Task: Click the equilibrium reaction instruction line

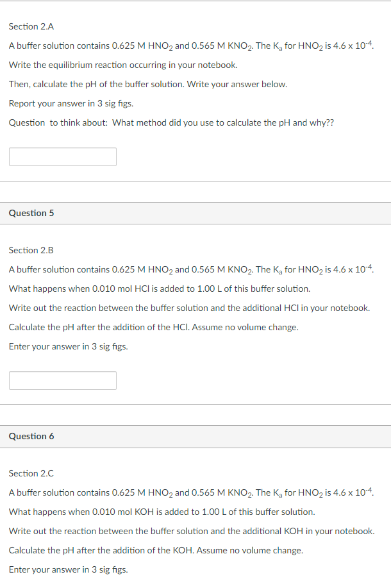Action: (x=122, y=65)
